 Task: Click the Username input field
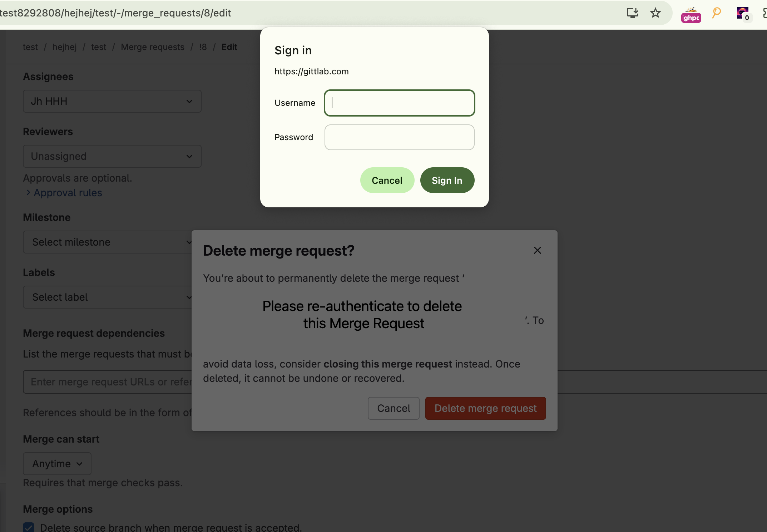[x=399, y=103]
